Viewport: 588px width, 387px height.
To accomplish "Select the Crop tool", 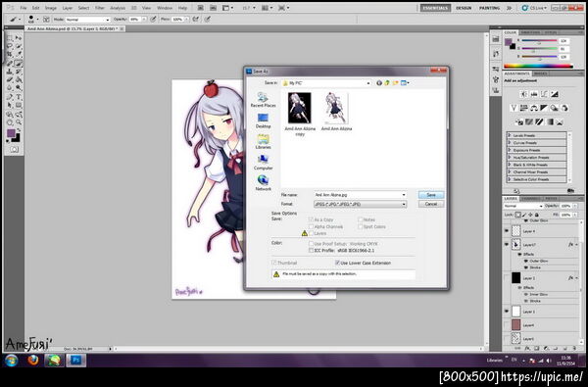I will coord(10,55).
